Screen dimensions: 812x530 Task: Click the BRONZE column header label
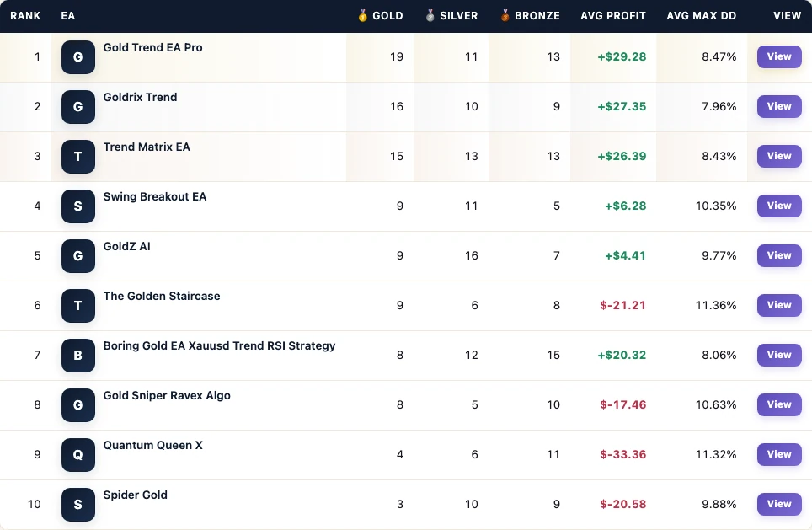coord(537,16)
